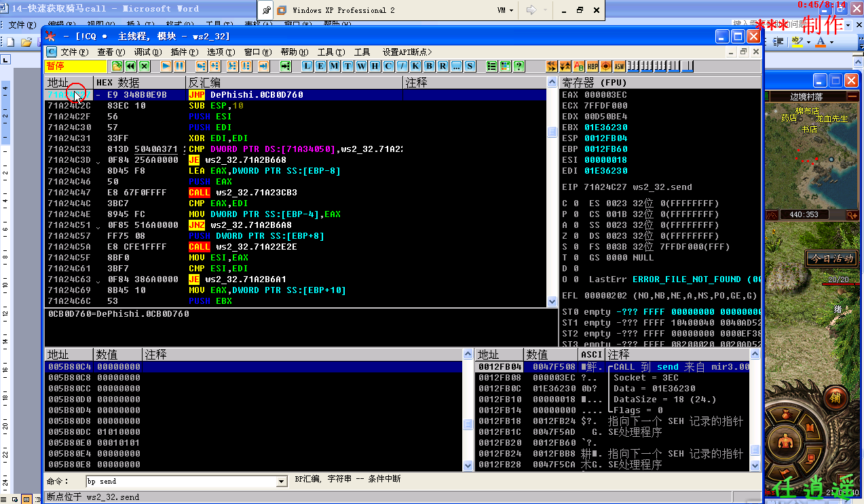Screen dimensions: 864x504
Task: Open Run trace with the ... button
Action: (x=457, y=66)
